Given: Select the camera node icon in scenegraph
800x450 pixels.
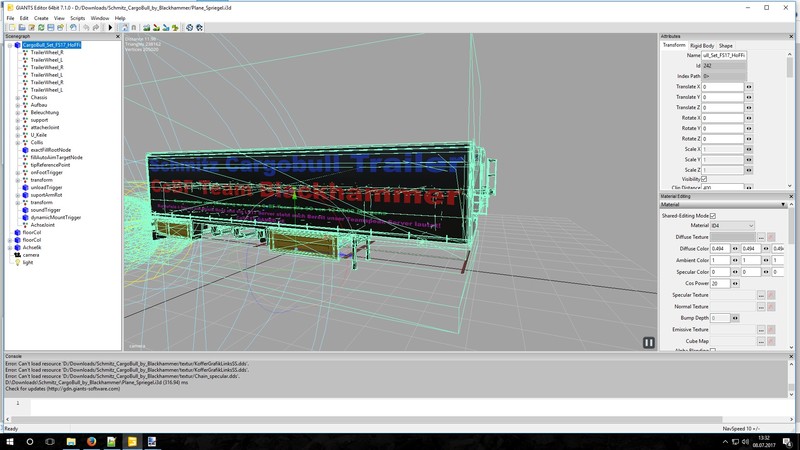Looking at the screenshot, I should coord(16,254).
